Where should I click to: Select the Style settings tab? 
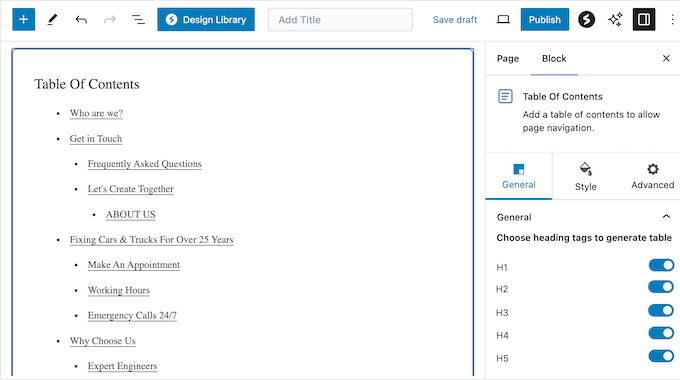pos(585,176)
